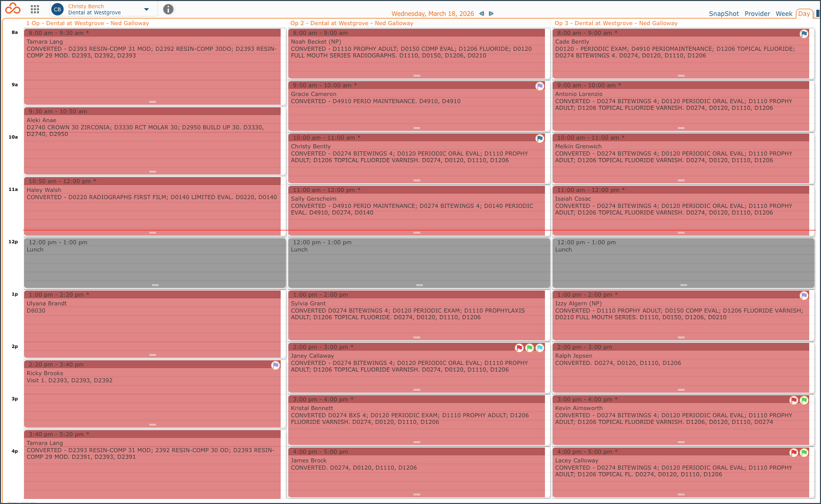The image size is (821, 504).
Task: Open Isaiah Cosac 11:00 am appointment
Action: point(681,211)
